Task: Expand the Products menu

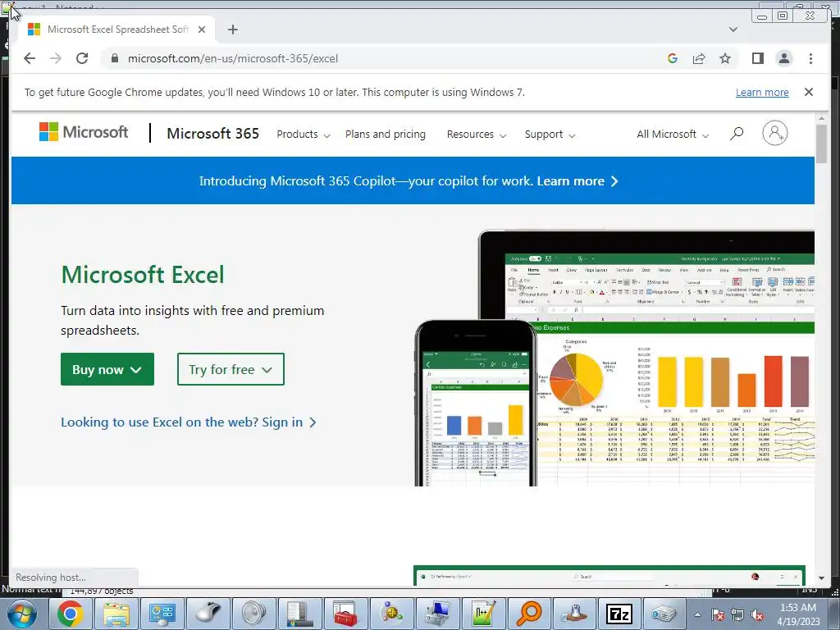Action: (x=304, y=135)
